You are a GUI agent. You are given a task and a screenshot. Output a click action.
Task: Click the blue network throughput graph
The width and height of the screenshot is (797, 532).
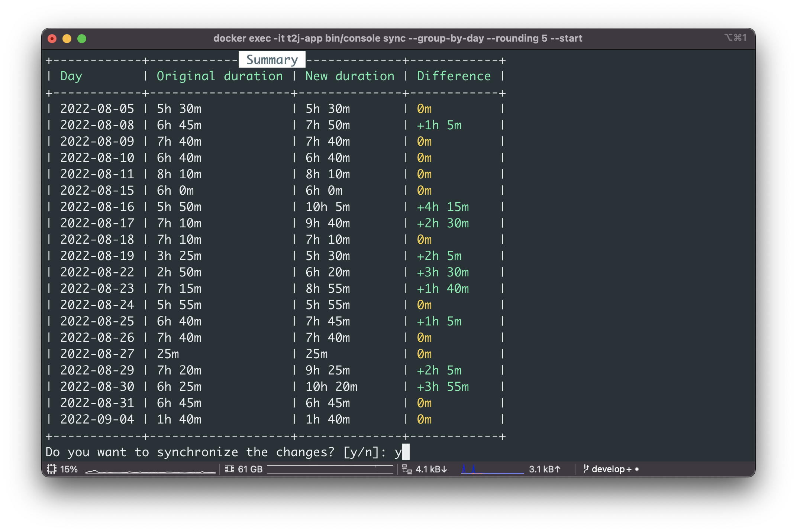[x=492, y=470]
